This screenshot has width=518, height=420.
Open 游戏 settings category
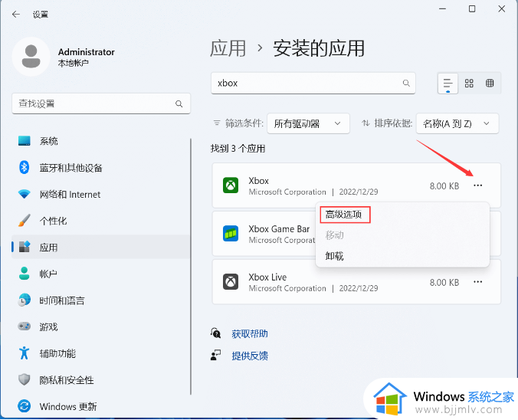[x=100, y=326]
